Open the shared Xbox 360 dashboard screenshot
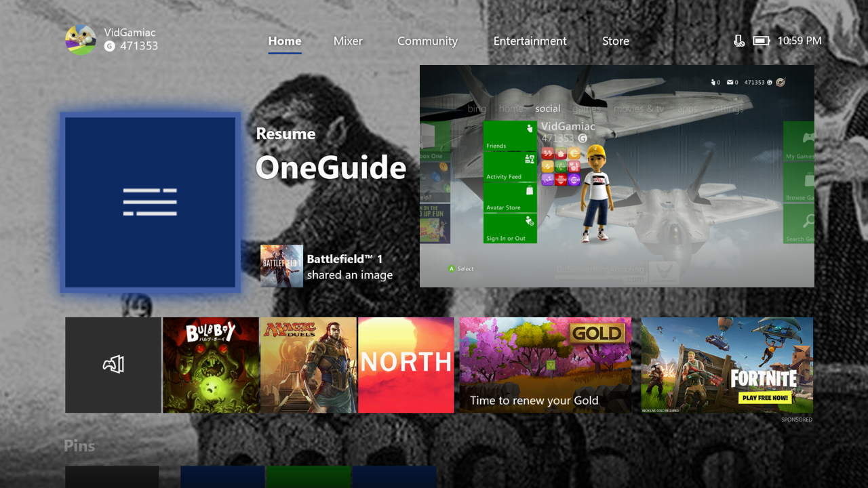This screenshot has height=488, width=868. (617, 176)
